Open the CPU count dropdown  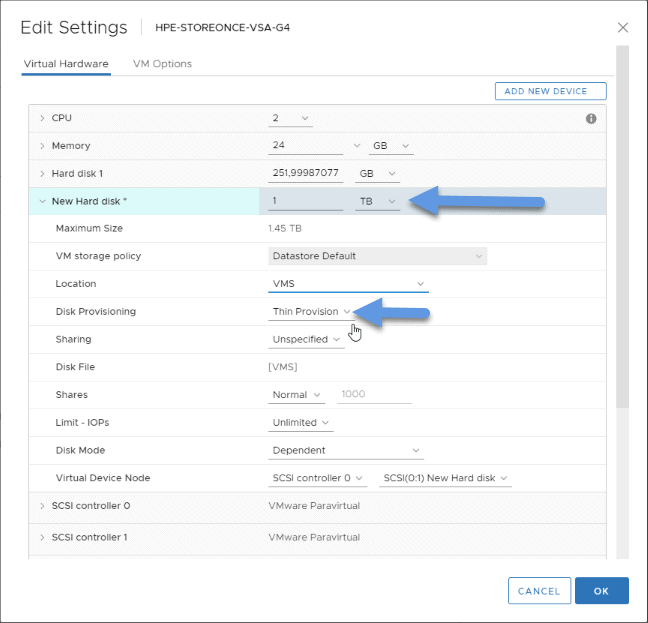point(291,118)
